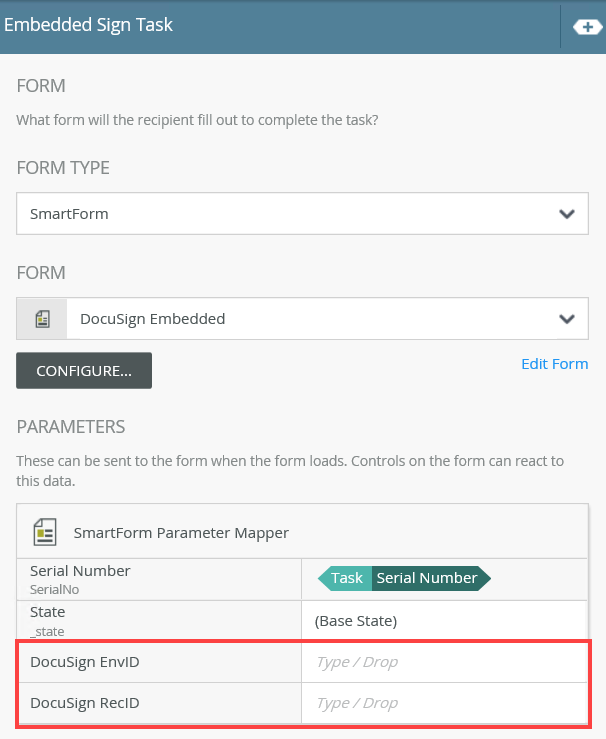
Task: Click the Embedded Sign Task title
Action: click(89, 25)
